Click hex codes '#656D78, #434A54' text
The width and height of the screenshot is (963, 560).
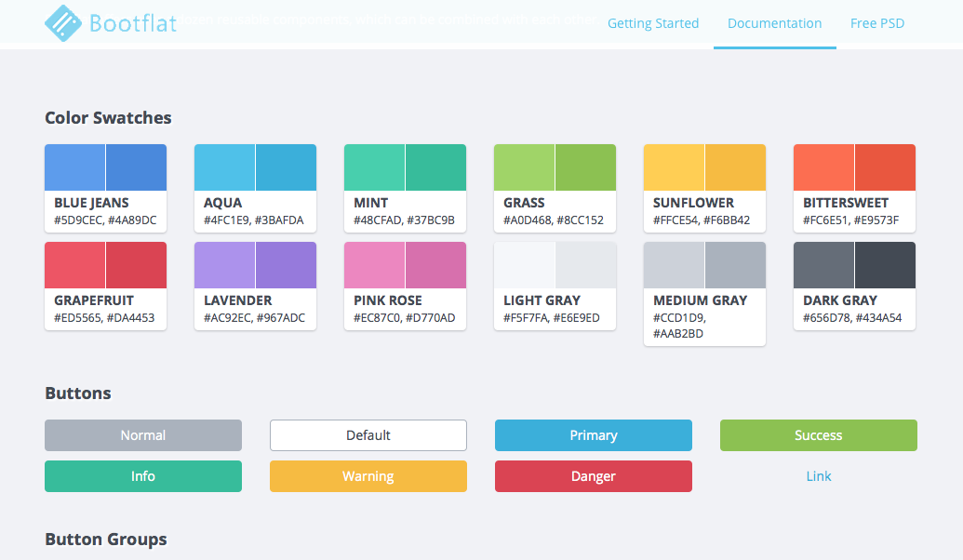coord(852,317)
